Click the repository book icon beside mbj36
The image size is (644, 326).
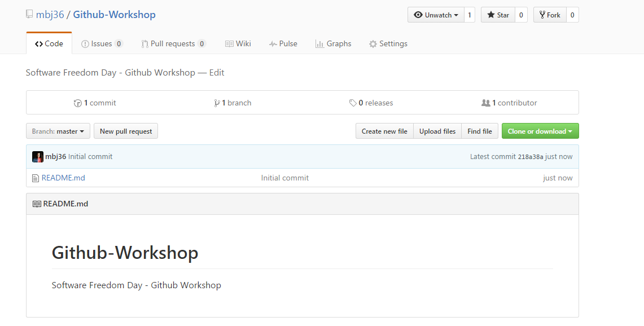coord(29,14)
